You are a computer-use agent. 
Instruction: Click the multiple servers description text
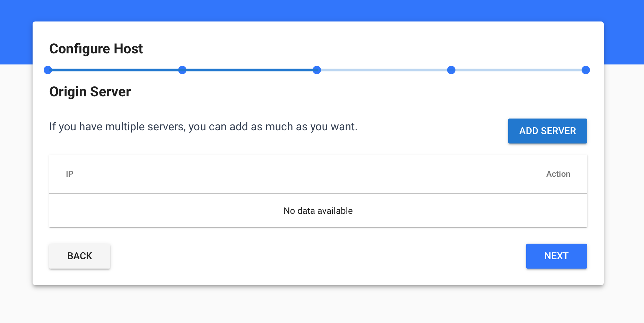203,127
